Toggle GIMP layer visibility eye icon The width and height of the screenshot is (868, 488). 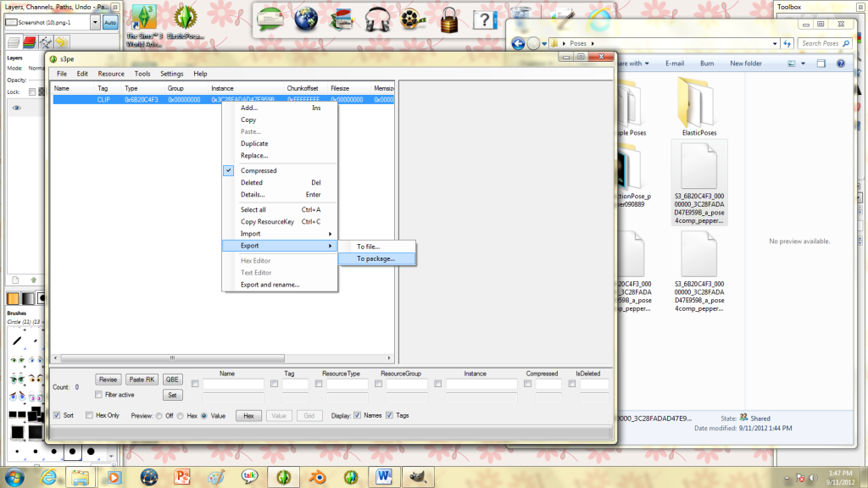(17, 108)
